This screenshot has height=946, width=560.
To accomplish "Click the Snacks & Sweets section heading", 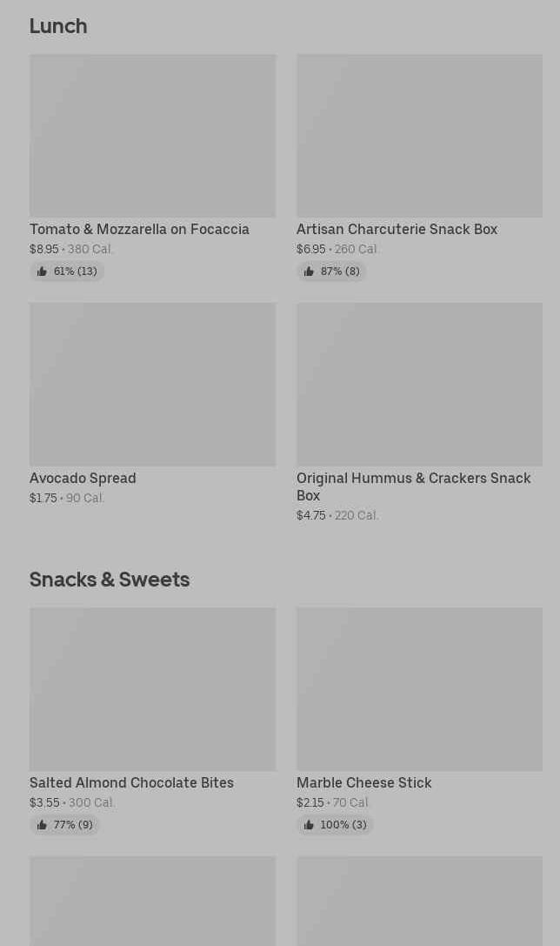I will click(x=110, y=580).
